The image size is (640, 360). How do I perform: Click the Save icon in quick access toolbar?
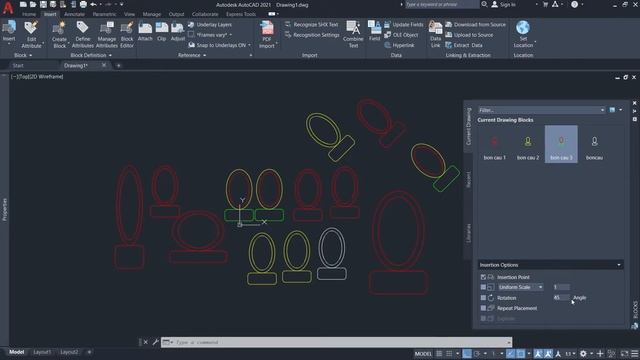[43, 4]
